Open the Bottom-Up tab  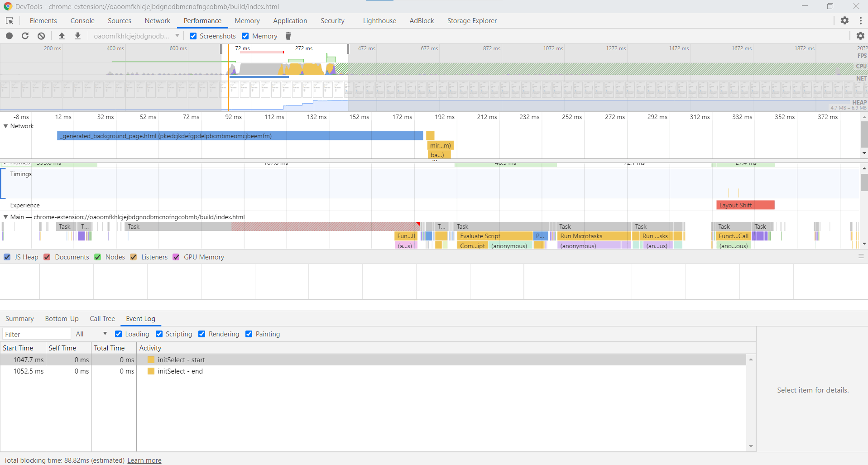pos(62,318)
